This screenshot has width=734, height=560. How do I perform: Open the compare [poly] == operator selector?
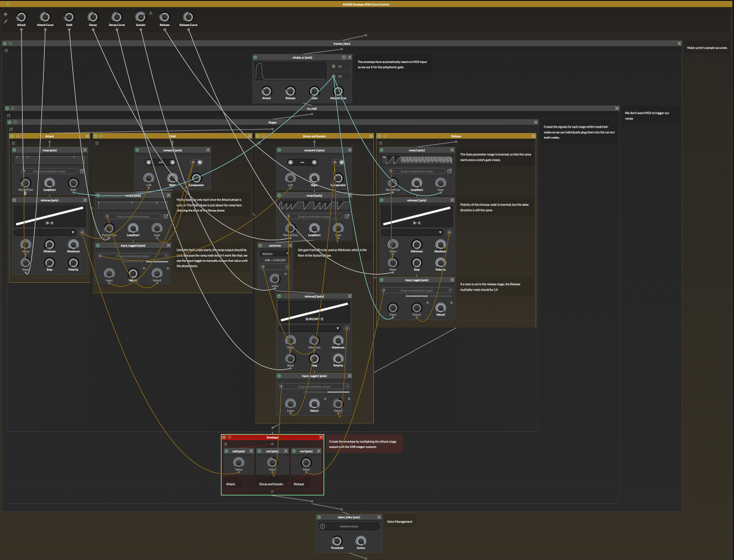(161, 162)
